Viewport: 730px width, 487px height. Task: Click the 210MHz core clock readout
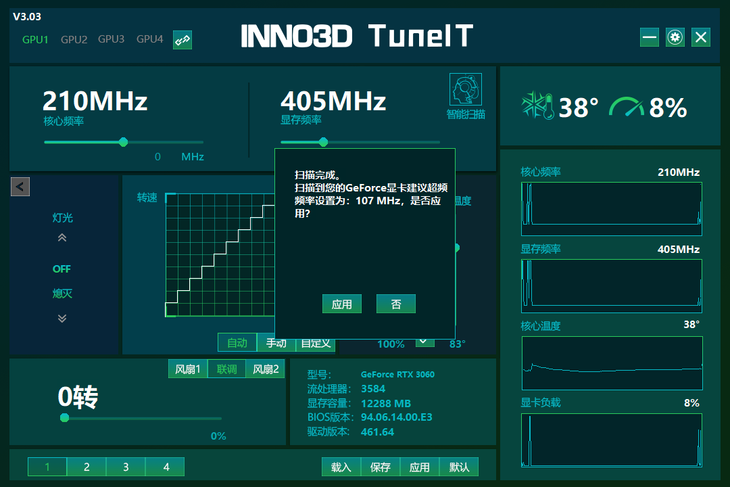95,101
